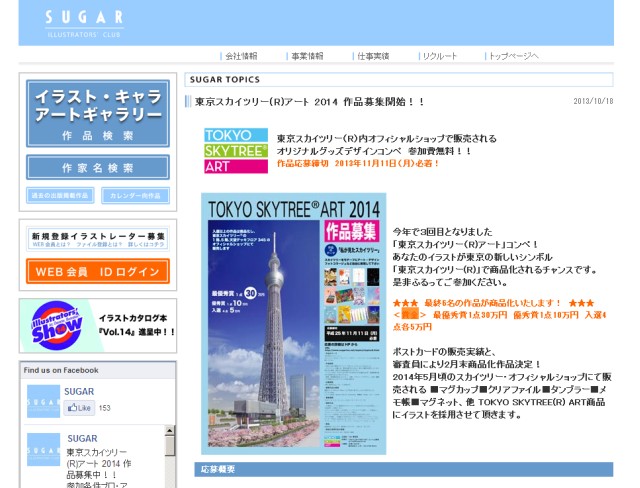Click 参加費無料 text line
Viewport: 640px width, 488px height.
(x=374, y=151)
